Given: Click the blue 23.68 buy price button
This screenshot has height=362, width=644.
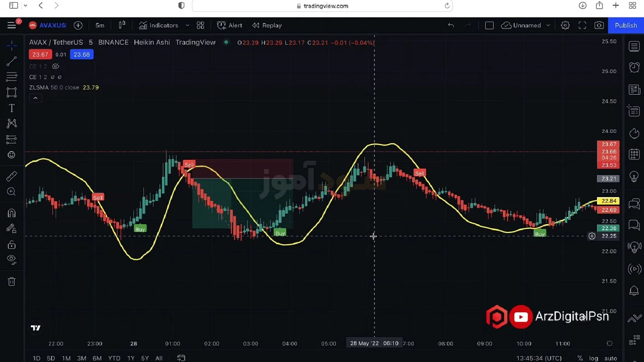Looking at the screenshot, I should pos(81,54).
